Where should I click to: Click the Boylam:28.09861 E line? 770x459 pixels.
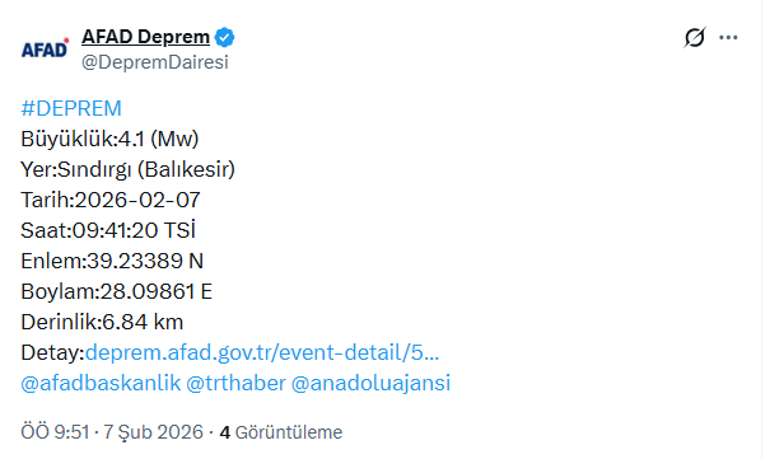click(x=117, y=292)
